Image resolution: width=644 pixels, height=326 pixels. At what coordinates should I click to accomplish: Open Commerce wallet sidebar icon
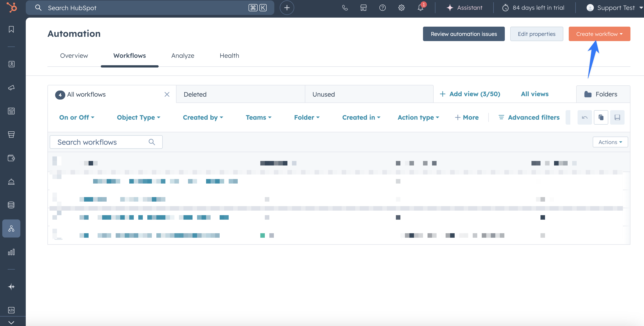(x=11, y=158)
